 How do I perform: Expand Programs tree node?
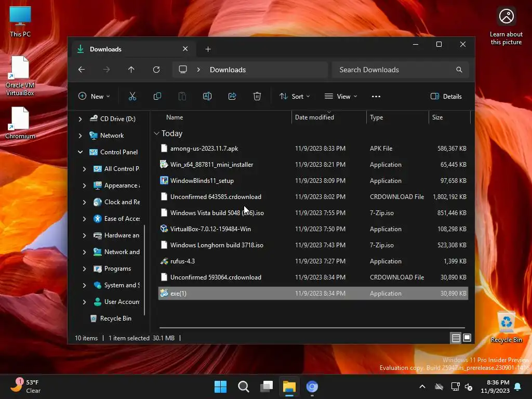click(x=84, y=269)
